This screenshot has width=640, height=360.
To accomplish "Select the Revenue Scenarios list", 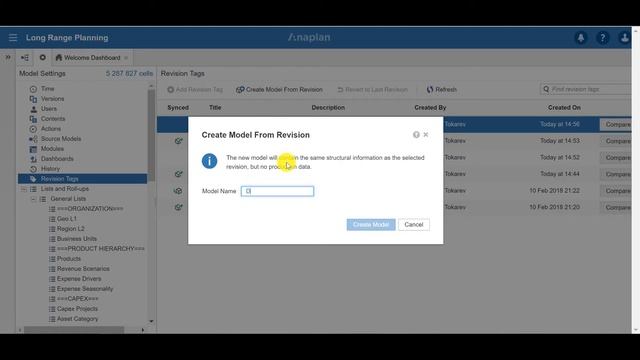I will tap(83, 269).
